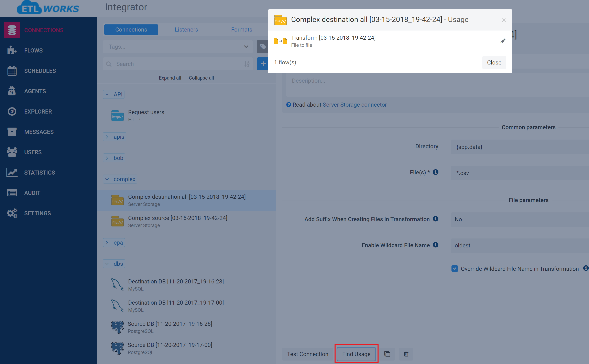The height and width of the screenshot is (364, 589).
Task: Switch to the Listeners tab
Action: tap(186, 30)
